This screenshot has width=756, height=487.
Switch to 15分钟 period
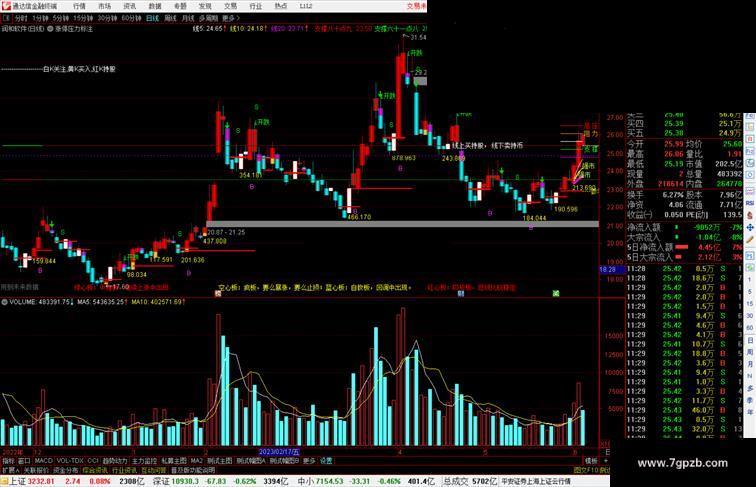pyautogui.click(x=83, y=18)
